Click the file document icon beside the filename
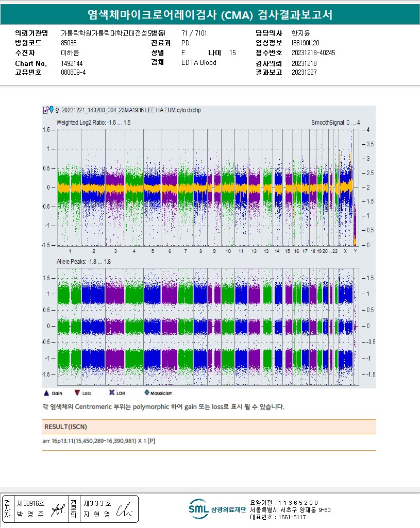This screenshot has width=420, height=528. 45,109
